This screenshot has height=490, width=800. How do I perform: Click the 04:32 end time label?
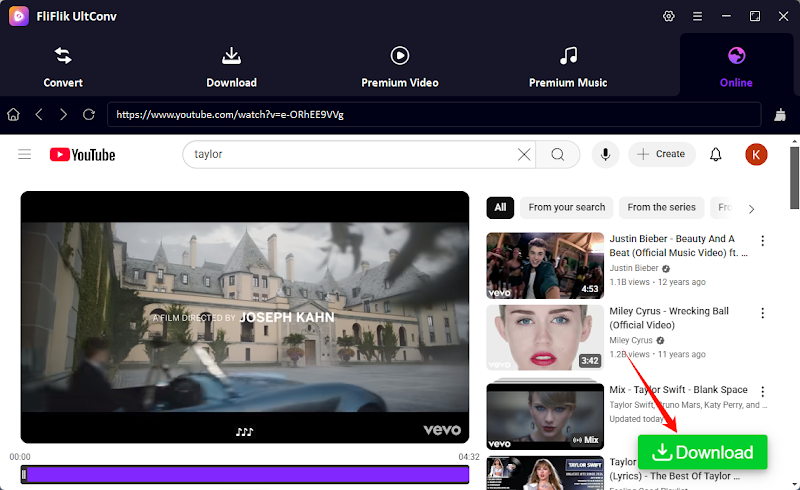tap(468, 457)
